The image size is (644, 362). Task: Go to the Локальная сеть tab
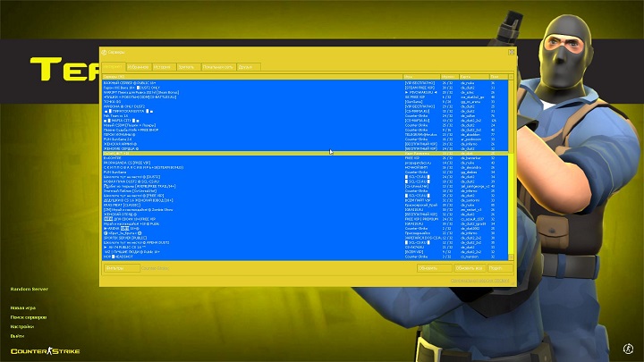[217, 67]
